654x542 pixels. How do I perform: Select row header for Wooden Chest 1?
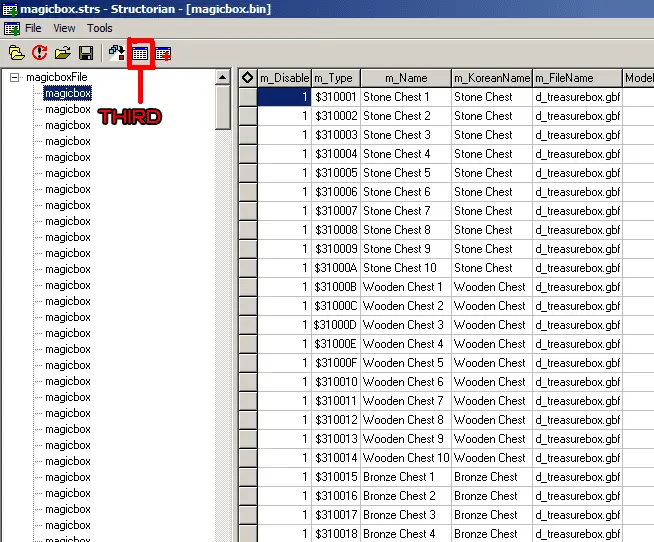[248, 287]
